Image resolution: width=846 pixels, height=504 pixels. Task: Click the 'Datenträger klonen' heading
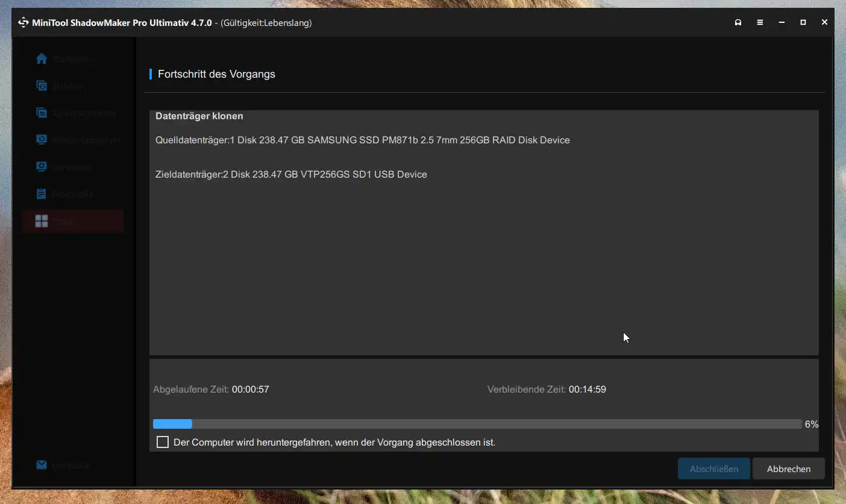pyautogui.click(x=199, y=116)
